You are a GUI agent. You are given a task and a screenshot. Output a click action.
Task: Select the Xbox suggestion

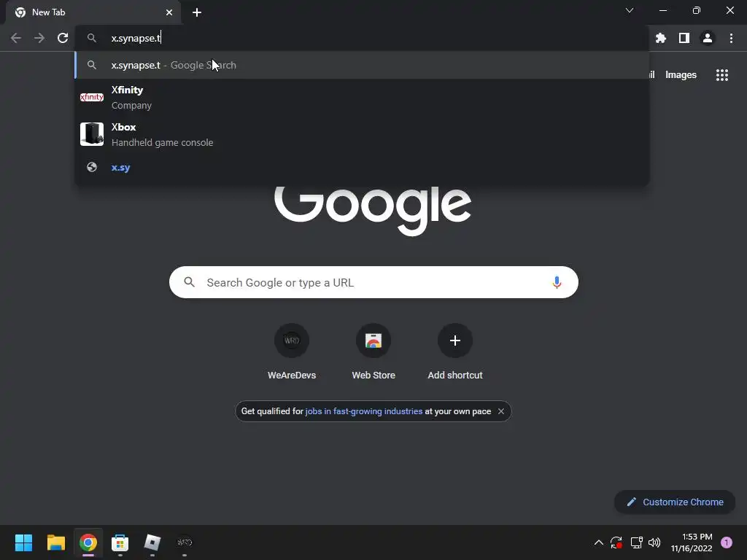[362, 135]
